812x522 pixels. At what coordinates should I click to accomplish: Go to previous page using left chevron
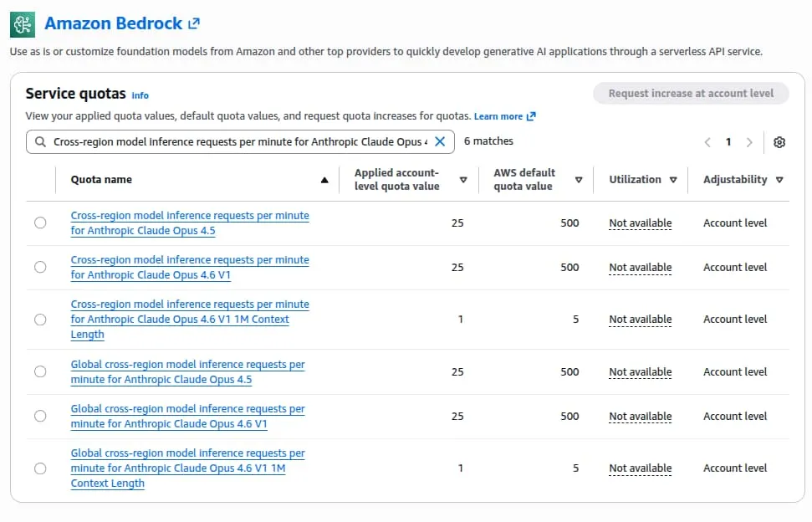coord(707,142)
